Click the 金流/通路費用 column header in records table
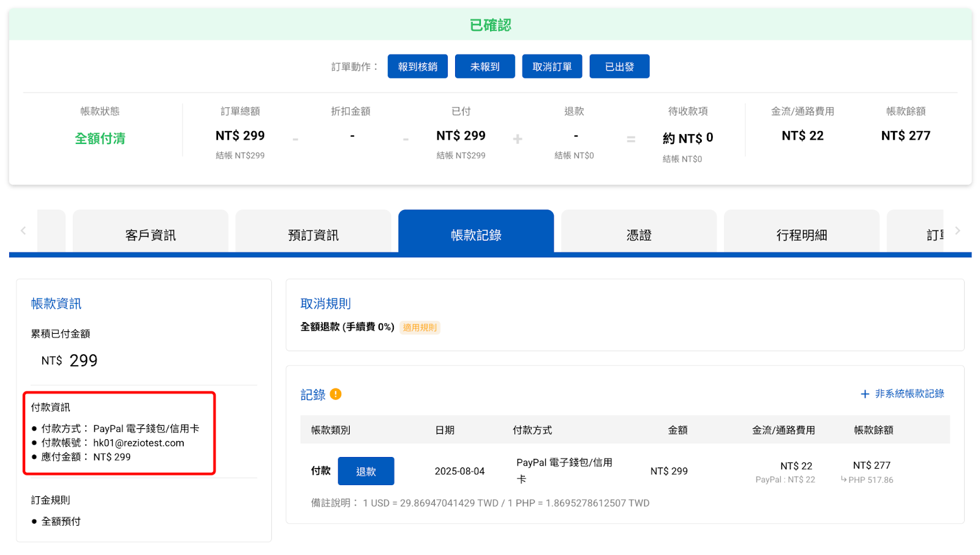Image resolution: width=980 pixels, height=555 pixels. (783, 430)
